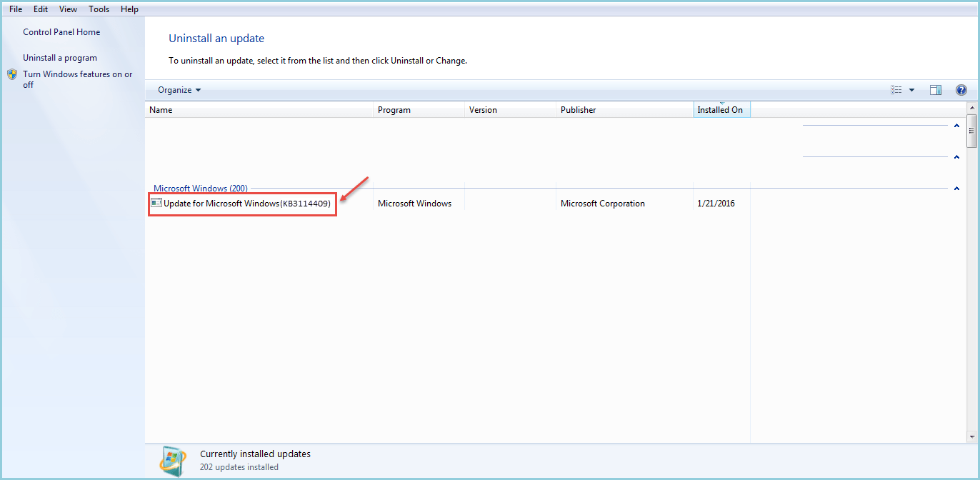
Task: Open the Help menu
Action: click(x=129, y=9)
